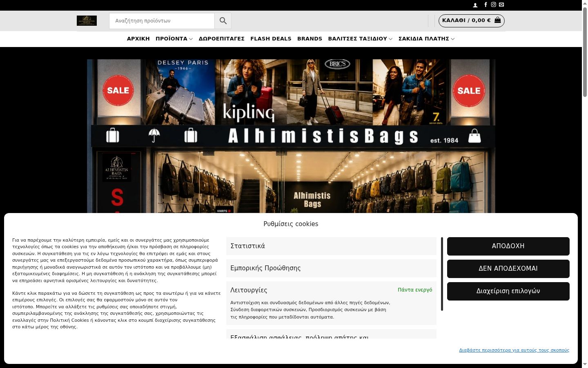Screen dimensions: 588x368
Task: Click the Πάντα ενεργό status label
Action: tap(415, 290)
